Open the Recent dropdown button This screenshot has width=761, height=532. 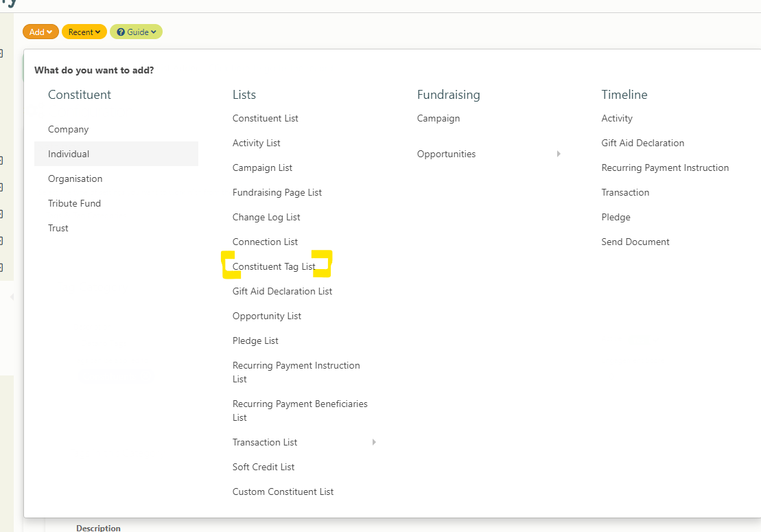(84, 32)
